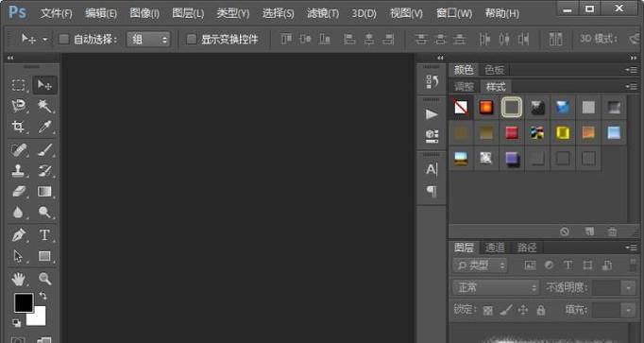Open the 类型 layer filter dropdown

[480, 266]
